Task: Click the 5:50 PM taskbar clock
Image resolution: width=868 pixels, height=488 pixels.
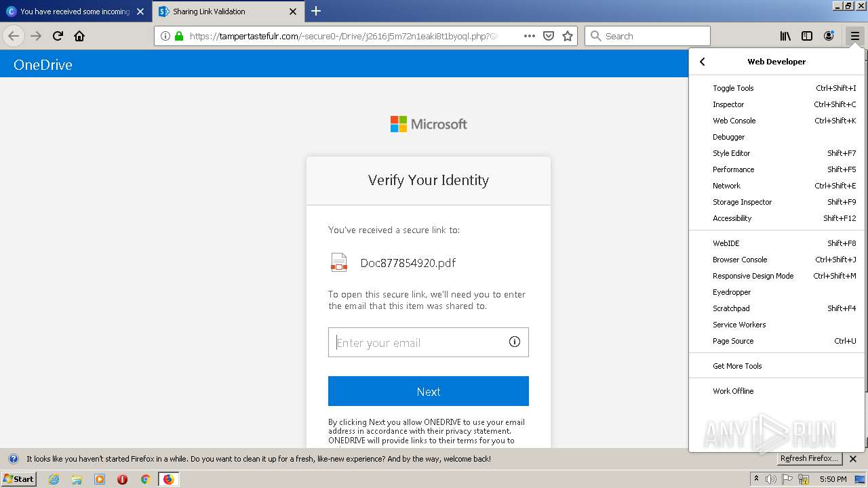Action: (833, 479)
